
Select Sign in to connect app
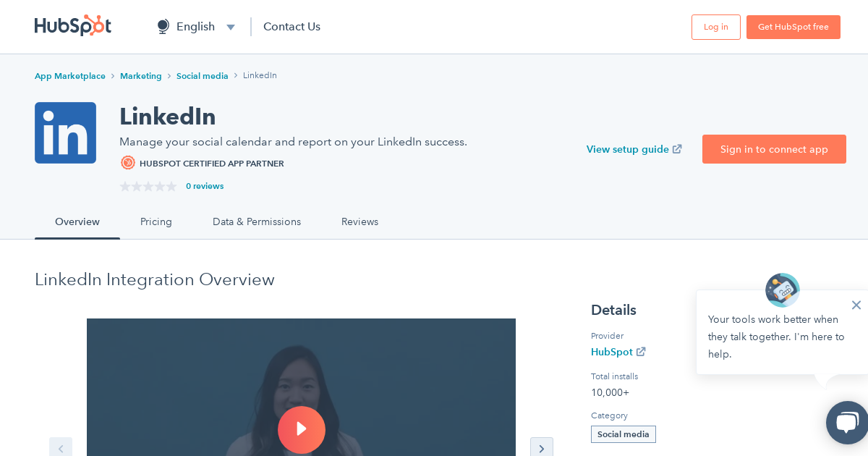click(774, 149)
